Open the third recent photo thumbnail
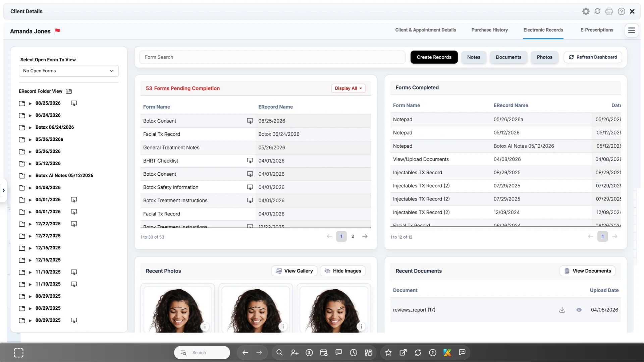Viewport: 644px width, 362px height. [x=334, y=309]
